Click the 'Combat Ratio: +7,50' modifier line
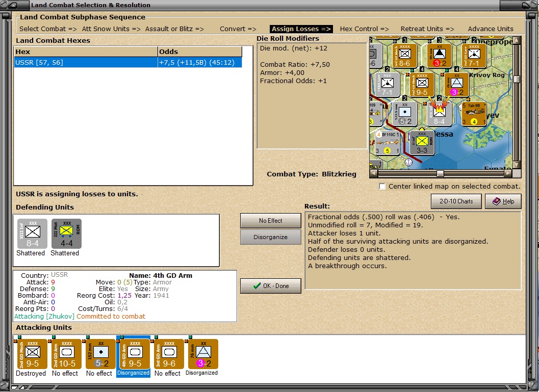The width and height of the screenshot is (539, 392). (295, 65)
